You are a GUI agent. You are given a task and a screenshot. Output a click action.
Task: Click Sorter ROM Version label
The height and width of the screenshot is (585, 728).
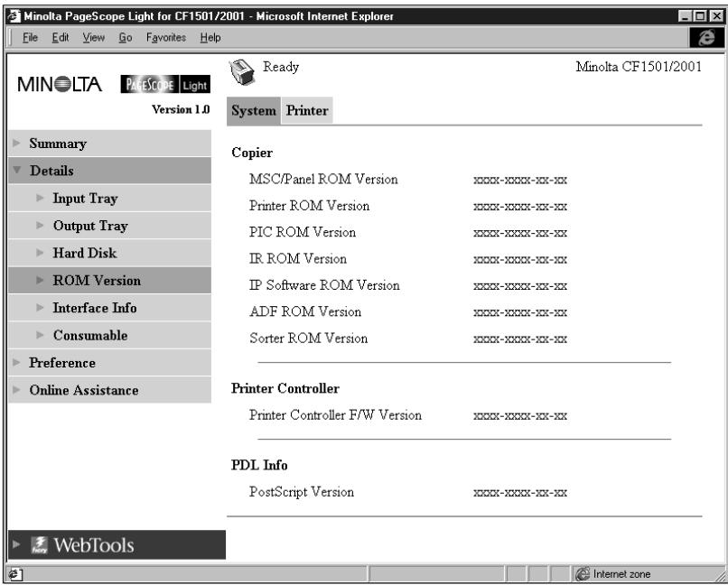pyautogui.click(x=308, y=338)
